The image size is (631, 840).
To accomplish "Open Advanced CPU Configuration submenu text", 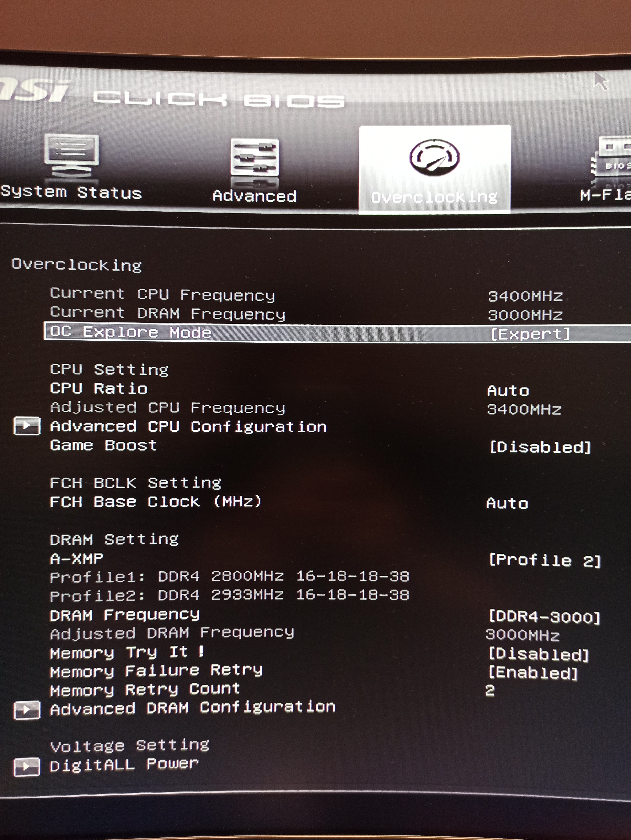I will [x=188, y=427].
